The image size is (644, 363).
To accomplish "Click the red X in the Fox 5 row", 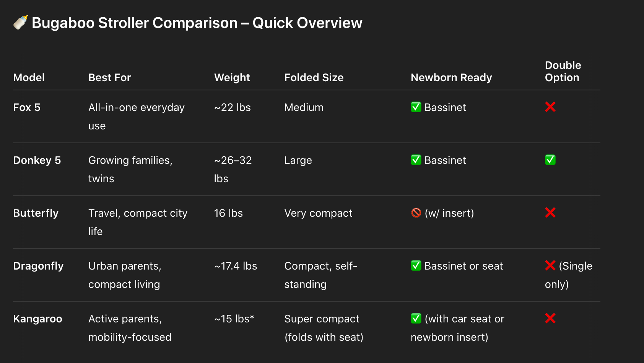I will point(550,107).
